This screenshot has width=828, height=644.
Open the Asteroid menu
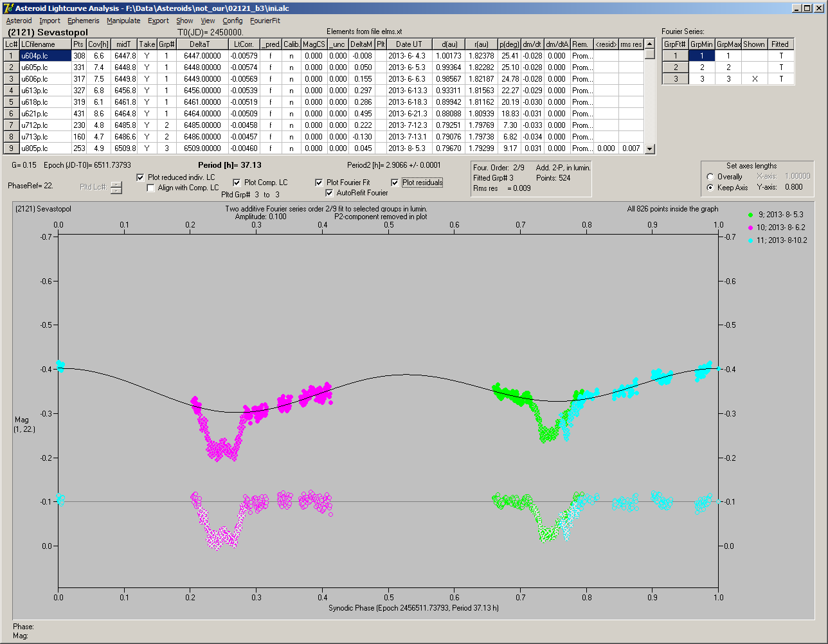19,21
